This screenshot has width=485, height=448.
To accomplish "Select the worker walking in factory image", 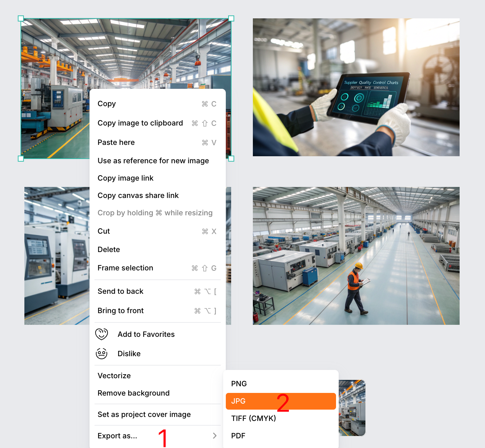I will 356,256.
